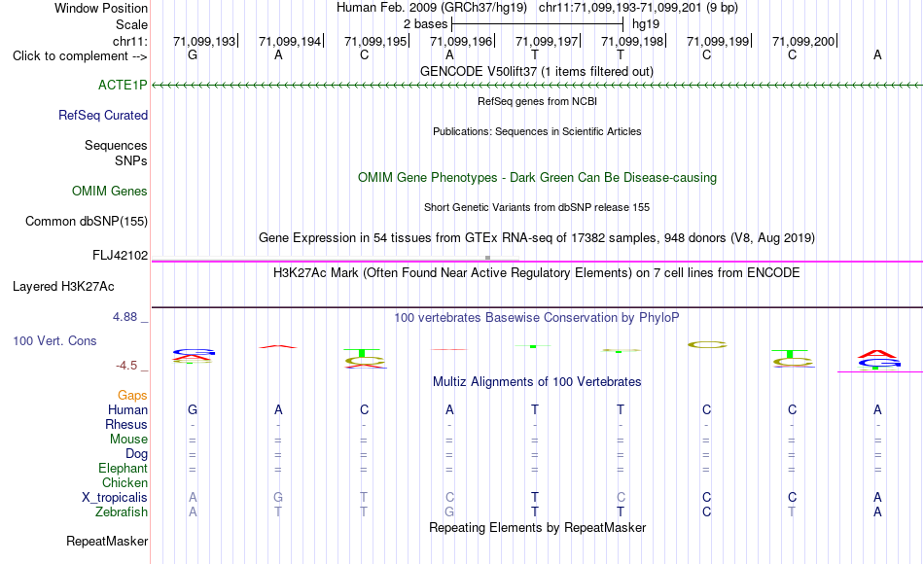The width and height of the screenshot is (924, 564).
Task: Click the H3K27Ac Mark track title
Action: [x=537, y=273]
